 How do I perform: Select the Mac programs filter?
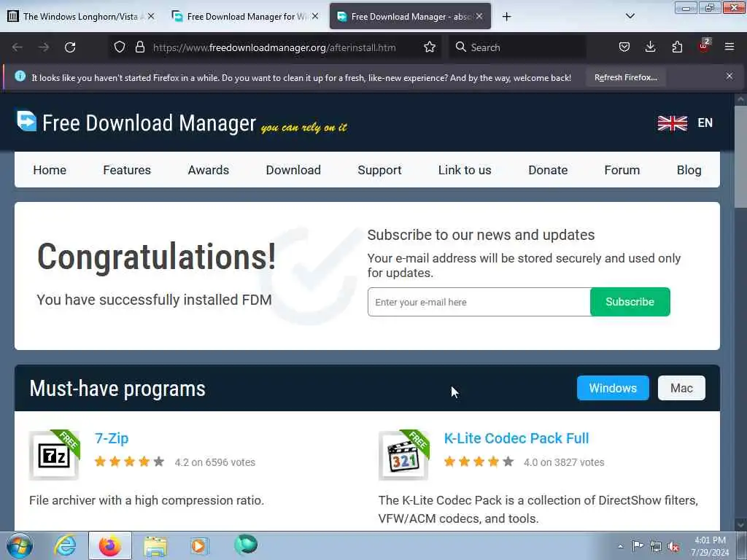681,388
